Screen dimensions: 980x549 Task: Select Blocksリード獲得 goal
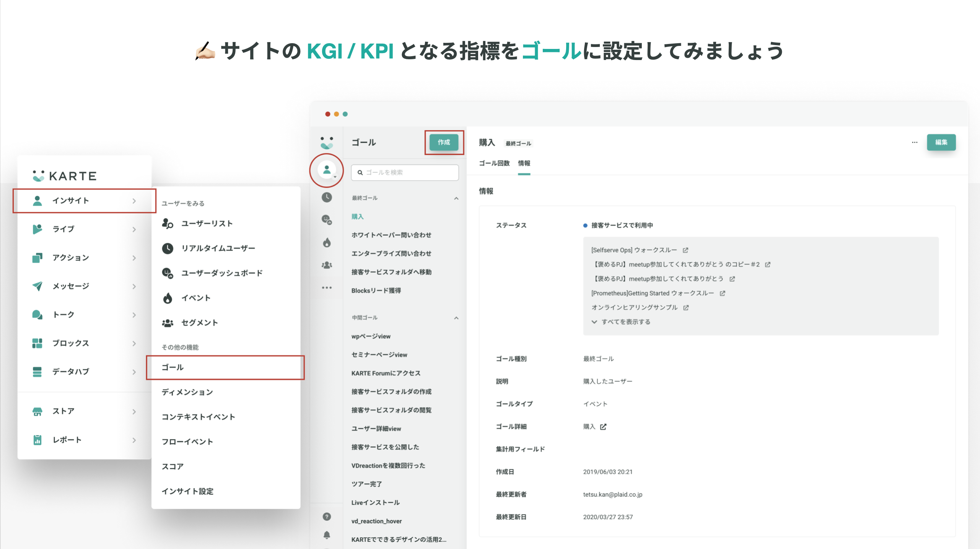(x=376, y=290)
